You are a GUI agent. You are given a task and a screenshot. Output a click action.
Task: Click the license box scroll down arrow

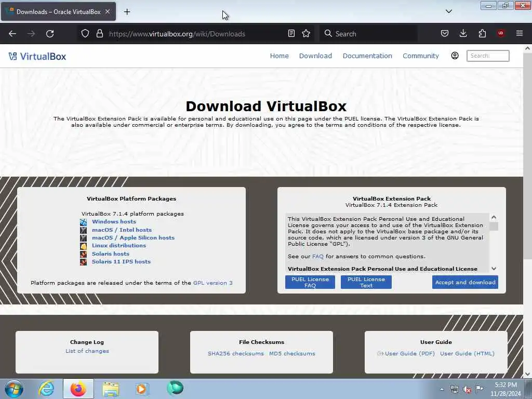point(494,269)
